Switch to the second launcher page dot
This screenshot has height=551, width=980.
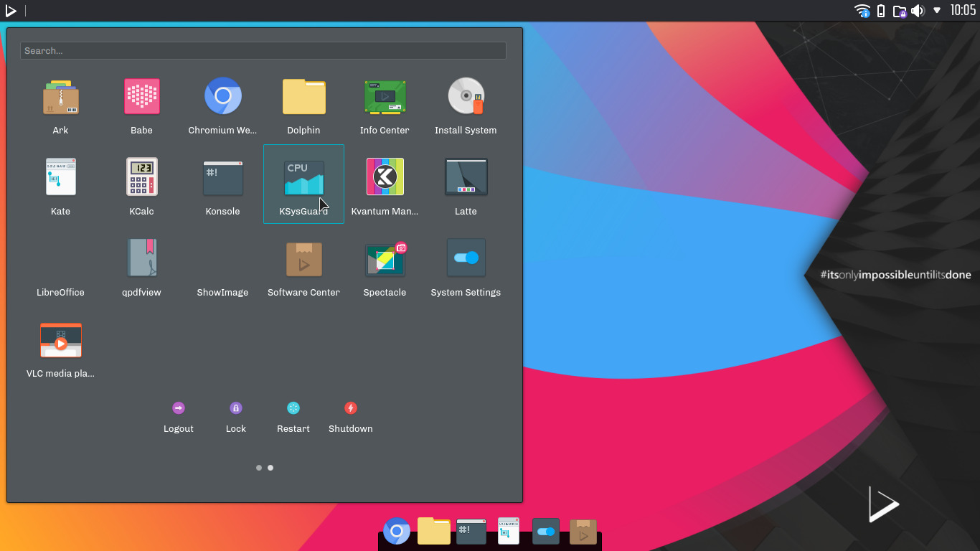click(270, 467)
